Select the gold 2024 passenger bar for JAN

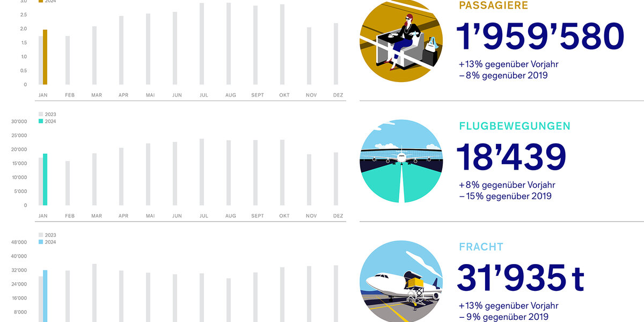click(x=45, y=57)
